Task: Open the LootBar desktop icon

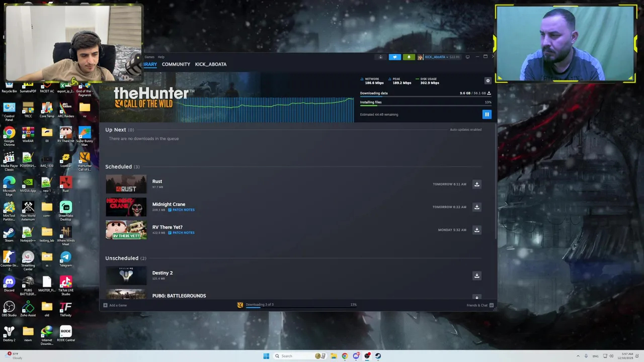Action: point(65,159)
